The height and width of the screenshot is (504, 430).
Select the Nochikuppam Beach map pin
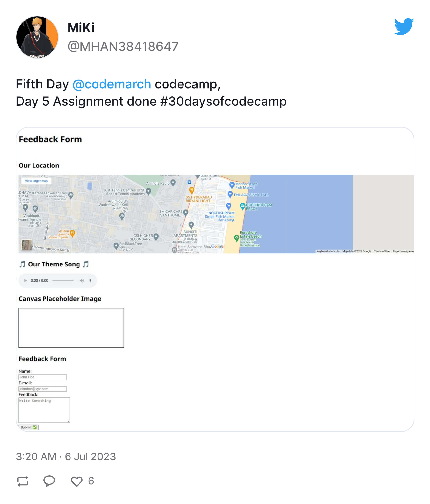coord(243,207)
